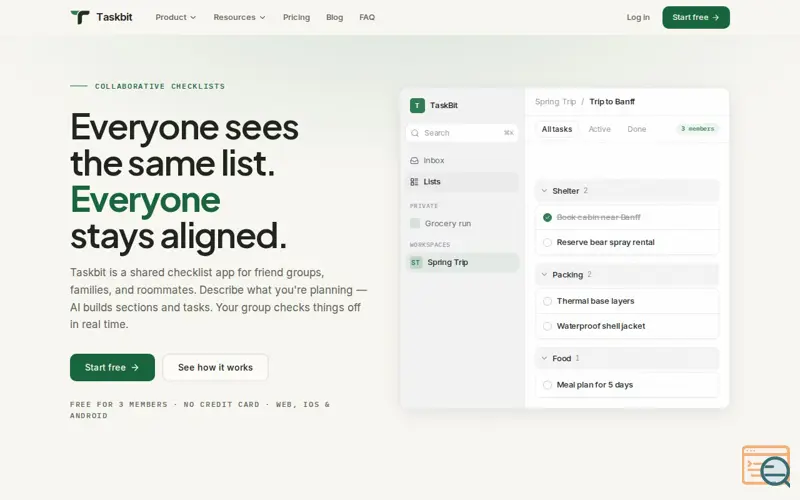Click the 3 members badge
Image resolution: width=800 pixels, height=500 pixels.
[697, 129]
